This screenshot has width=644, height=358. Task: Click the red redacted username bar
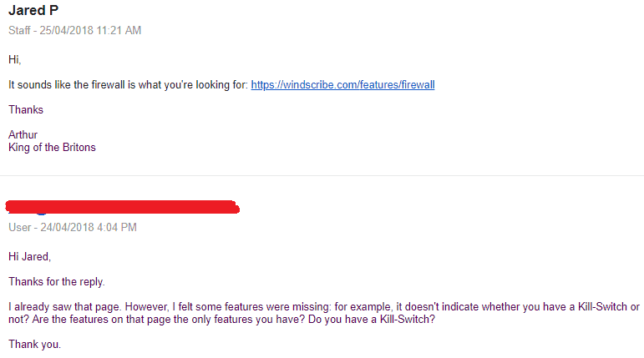click(x=123, y=207)
